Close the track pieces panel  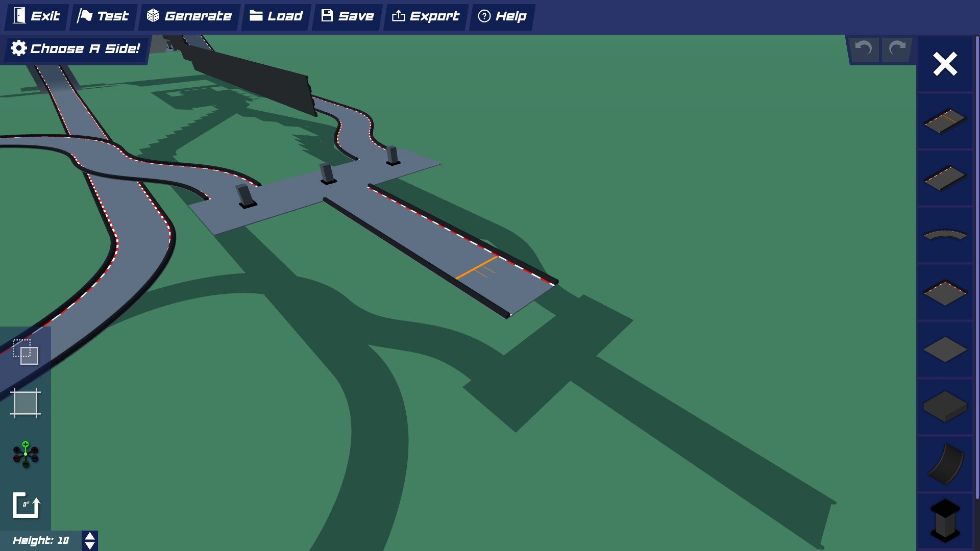point(945,64)
